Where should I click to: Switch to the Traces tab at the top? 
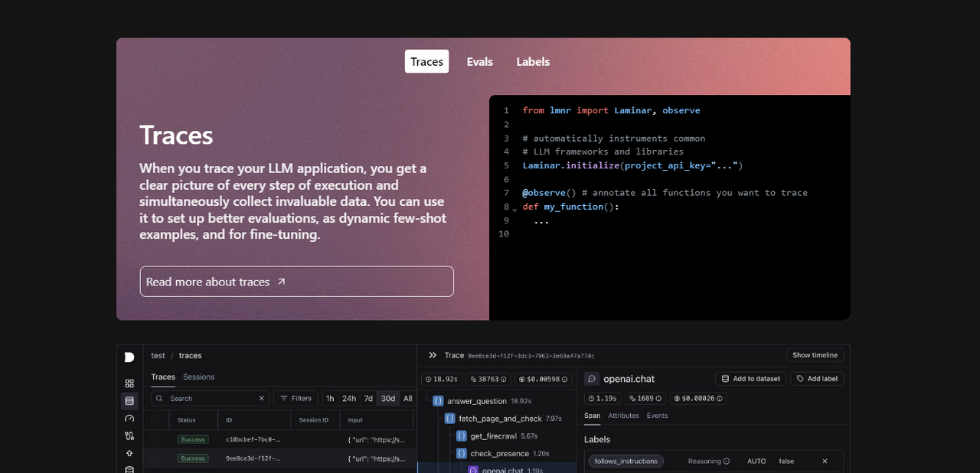tap(426, 62)
